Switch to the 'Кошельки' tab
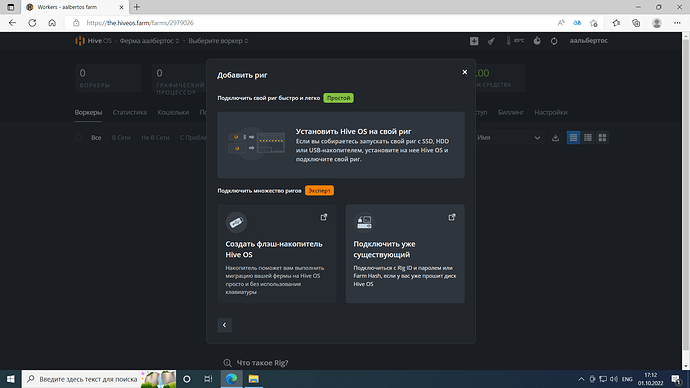This screenshot has width=690, height=388. pos(173,113)
